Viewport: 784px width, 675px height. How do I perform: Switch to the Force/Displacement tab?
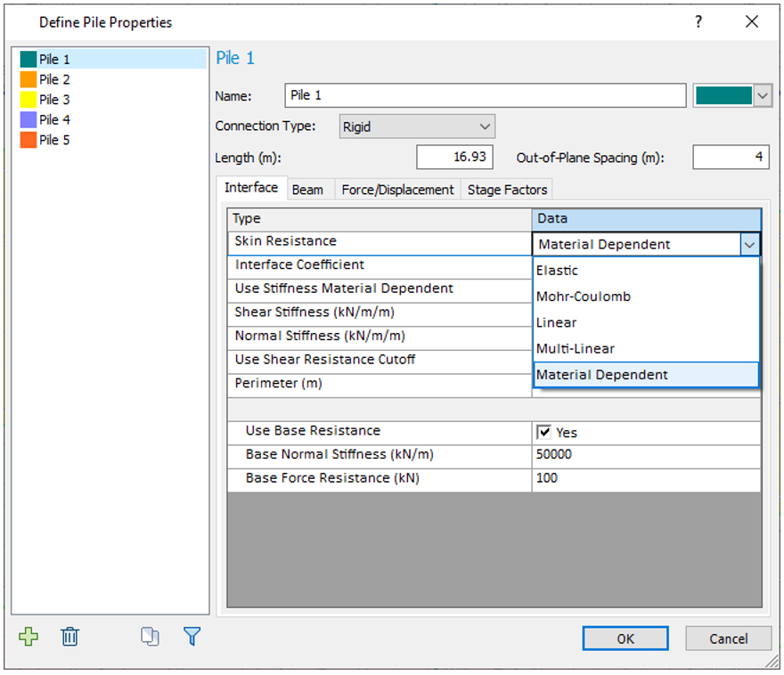[397, 190]
